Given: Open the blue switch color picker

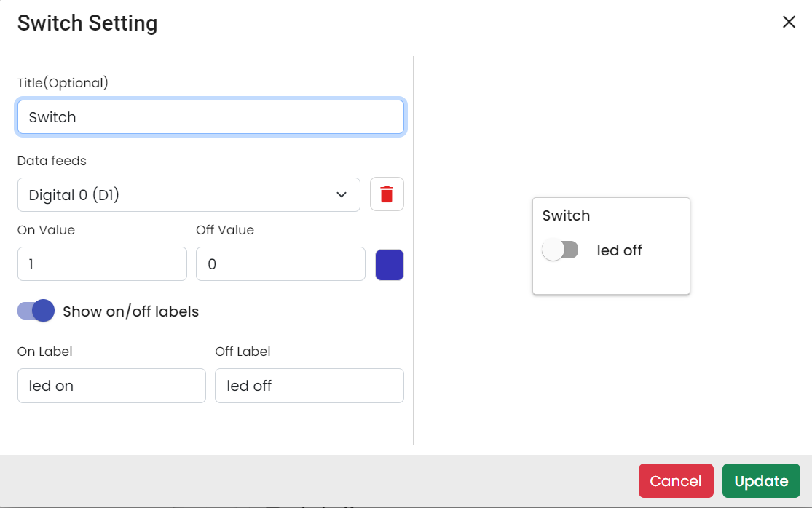Looking at the screenshot, I should point(390,264).
